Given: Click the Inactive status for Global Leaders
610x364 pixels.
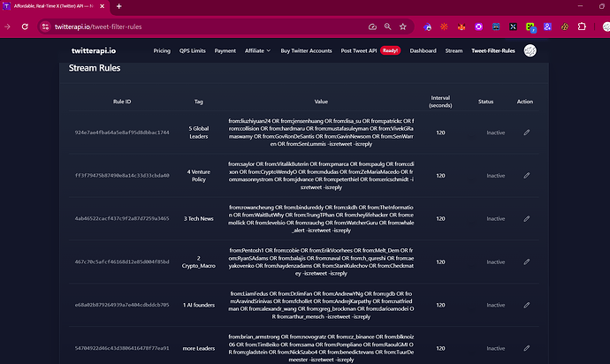Looking at the screenshot, I should pos(496,133).
